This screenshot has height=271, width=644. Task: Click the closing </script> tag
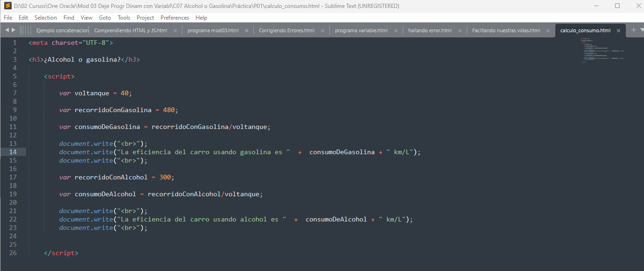61,253
